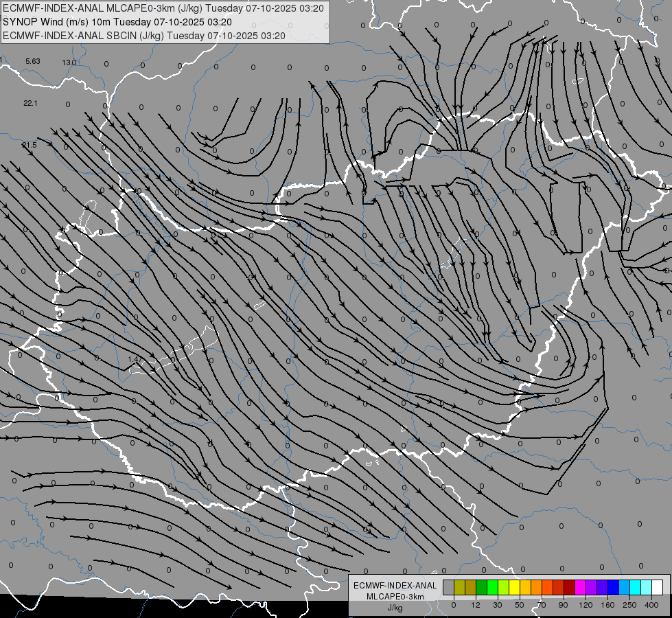Screen dimensions: 672x618
Task: Click the ECMWF-INDEX-ANAL SBCIN title line
Action: tap(144, 36)
